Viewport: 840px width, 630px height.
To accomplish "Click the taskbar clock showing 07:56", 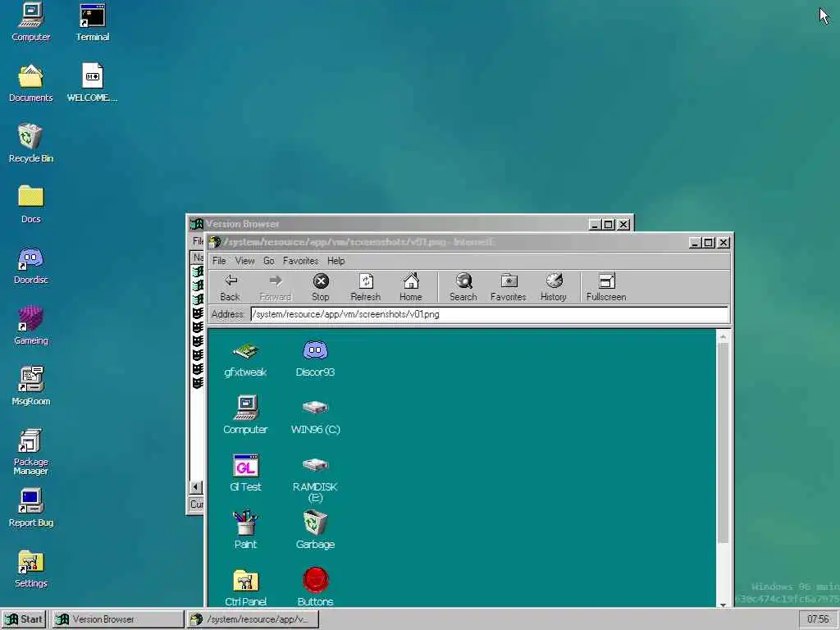I will click(x=818, y=619).
